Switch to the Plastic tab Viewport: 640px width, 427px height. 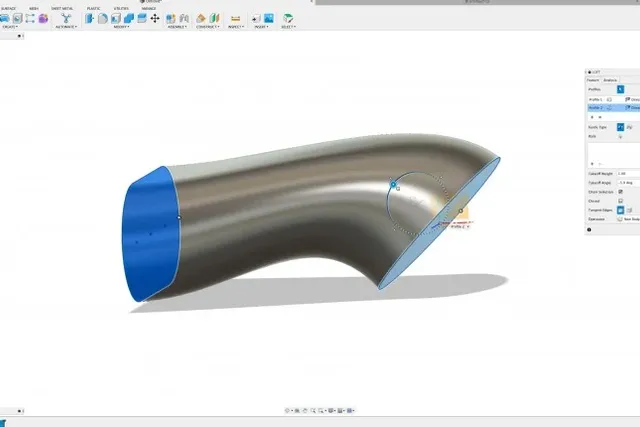[x=93, y=8]
